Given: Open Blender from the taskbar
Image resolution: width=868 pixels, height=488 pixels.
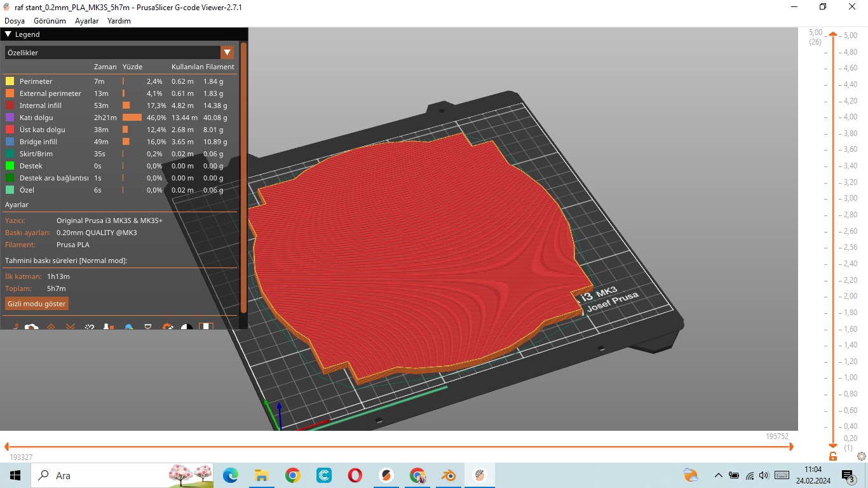Looking at the screenshot, I should 449,475.
